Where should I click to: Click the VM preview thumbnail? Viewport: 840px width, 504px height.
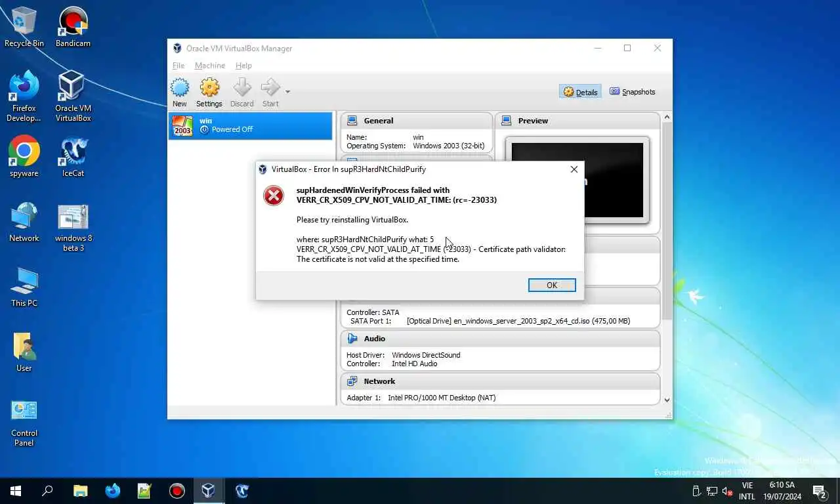pos(577,180)
